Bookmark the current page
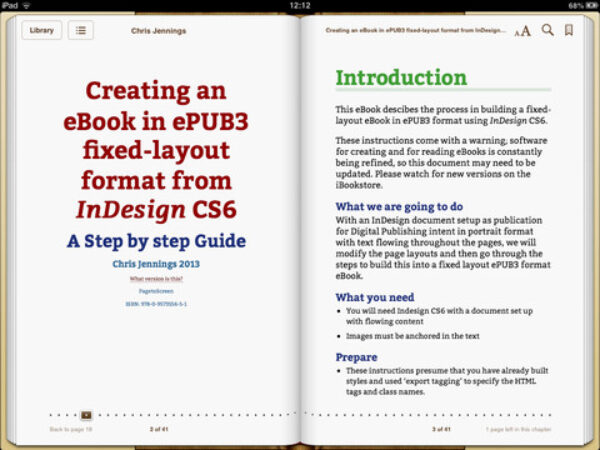 569,30
